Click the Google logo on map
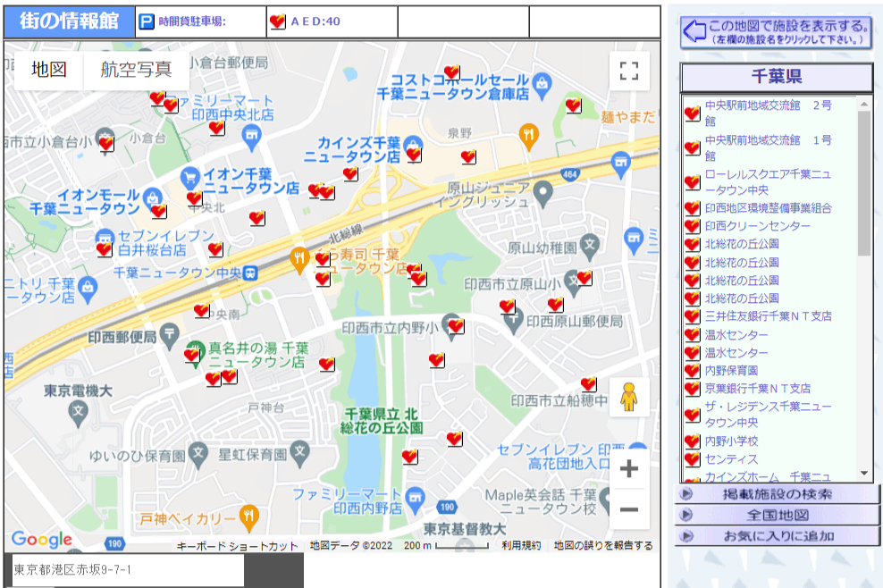Viewport: 883px width, 588px height. [x=42, y=539]
